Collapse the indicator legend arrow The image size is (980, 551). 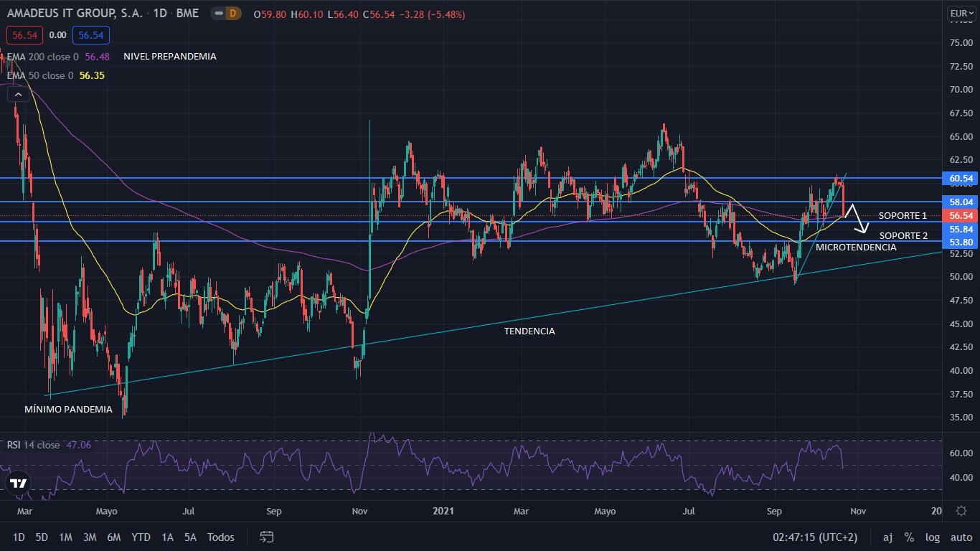point(19,94)
